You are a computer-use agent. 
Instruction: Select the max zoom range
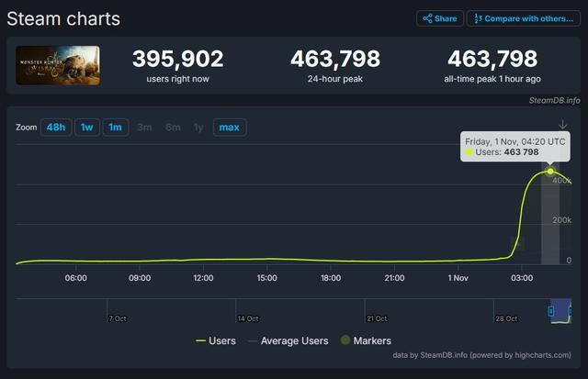(230, 128)
